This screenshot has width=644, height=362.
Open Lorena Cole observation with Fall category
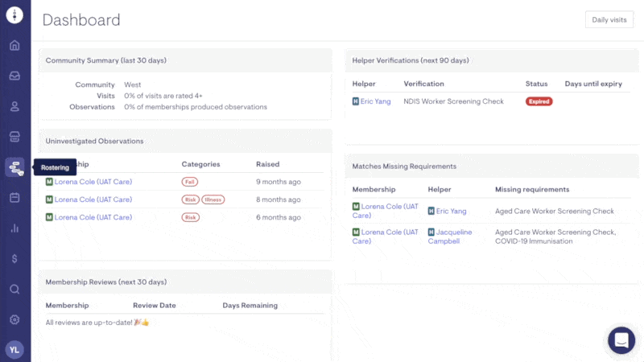[93, 182]
